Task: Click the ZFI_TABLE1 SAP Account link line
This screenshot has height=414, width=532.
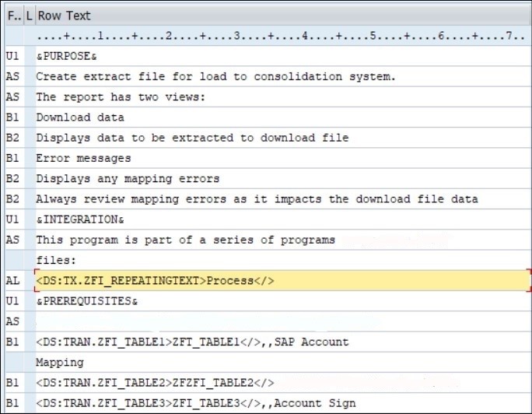Action: tap(283, 342)
